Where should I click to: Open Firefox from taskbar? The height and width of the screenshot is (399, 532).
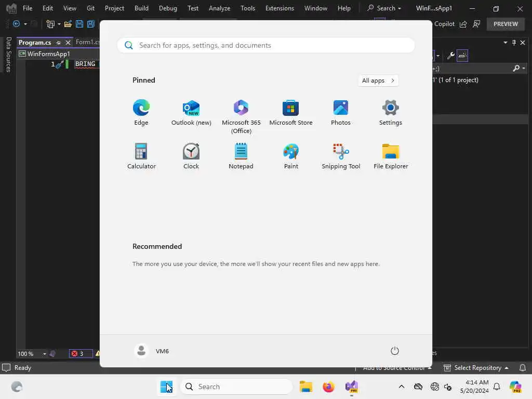(328, 387)
